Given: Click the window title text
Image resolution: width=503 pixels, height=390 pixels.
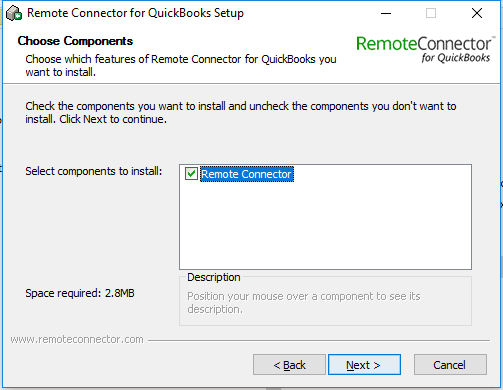Looking at the screenshot, I should pos(135,13).
